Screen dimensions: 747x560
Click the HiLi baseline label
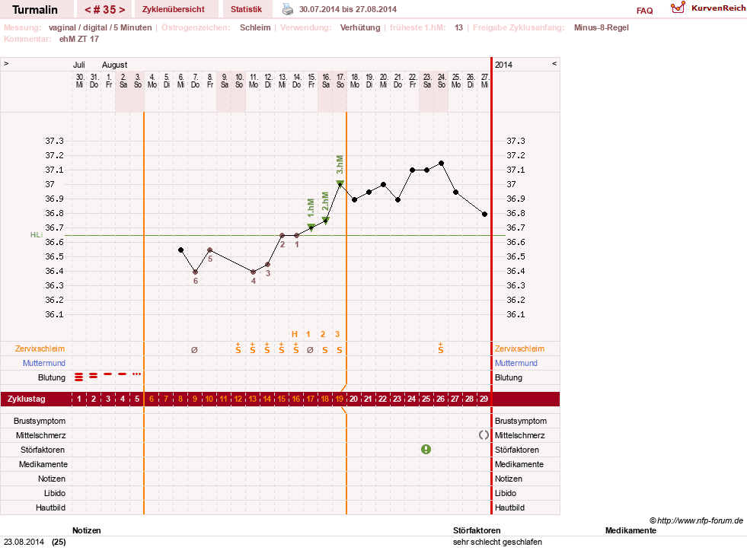[37, 235]
